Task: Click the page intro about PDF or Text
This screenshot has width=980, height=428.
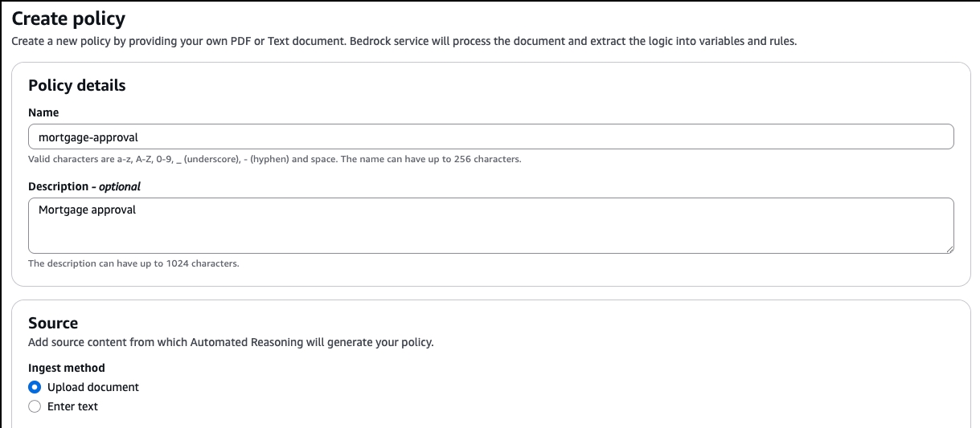Action: (x=404, y=41)
